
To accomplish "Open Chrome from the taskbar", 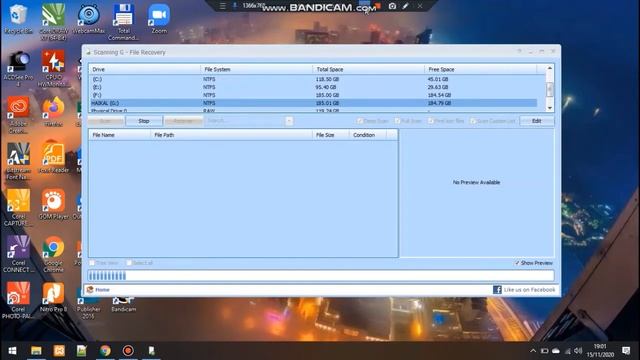I will coord(105,351).
